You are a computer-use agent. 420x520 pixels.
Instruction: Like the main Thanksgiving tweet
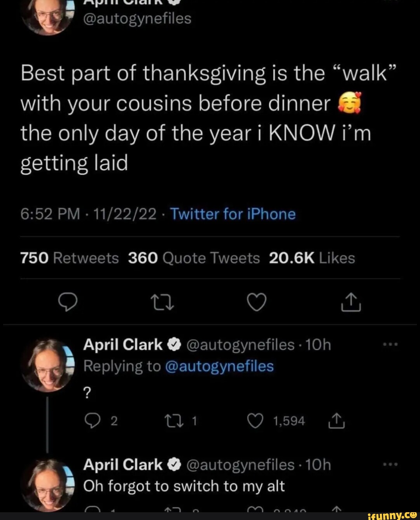tap(257, 302)
